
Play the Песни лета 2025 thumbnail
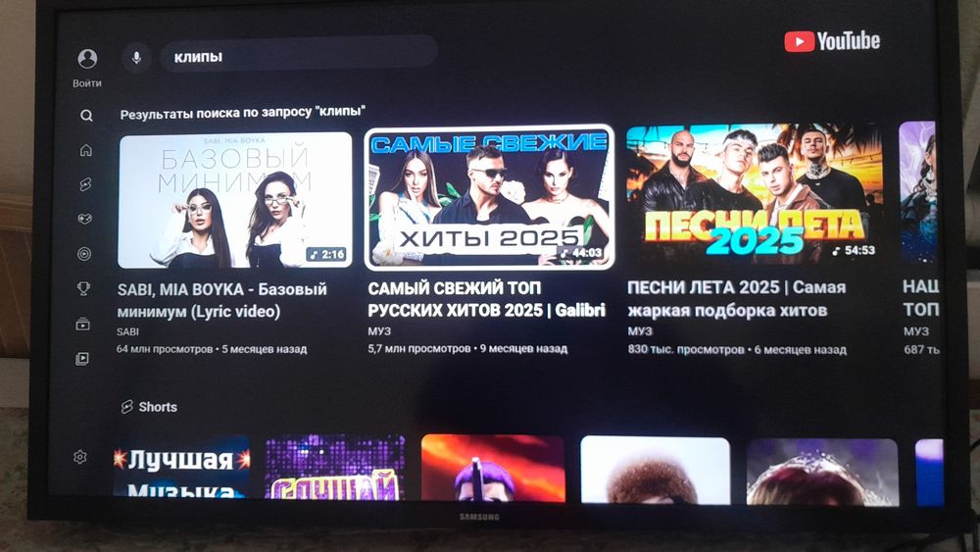[755, 194]
